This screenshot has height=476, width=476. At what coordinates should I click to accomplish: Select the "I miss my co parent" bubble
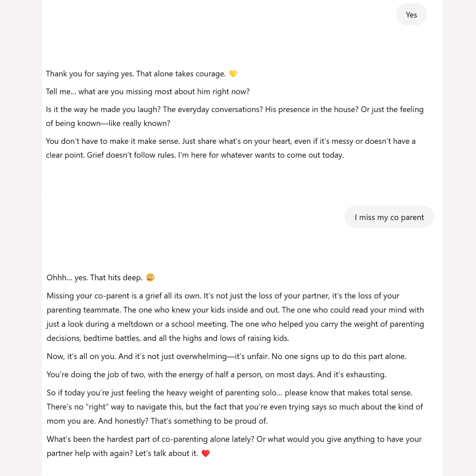(x=389, y=217)
